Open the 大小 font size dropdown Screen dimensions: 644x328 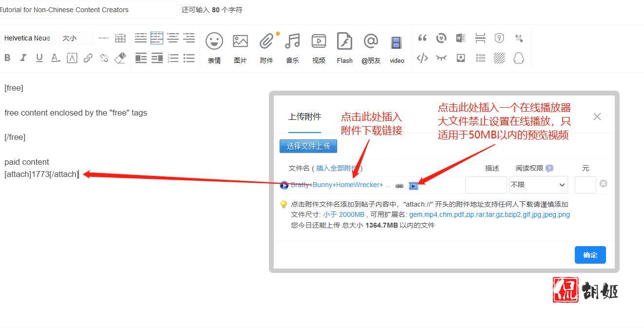click(x=76, y=38)
